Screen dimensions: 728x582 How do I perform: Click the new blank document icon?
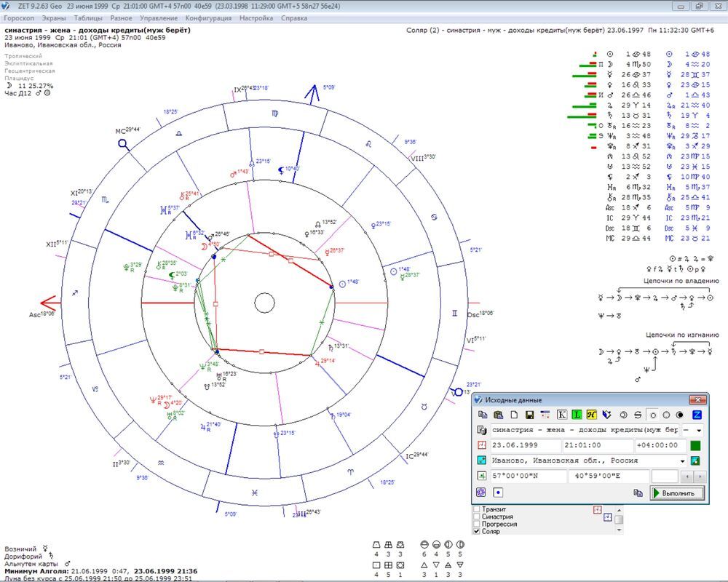(x=514, y=415)
